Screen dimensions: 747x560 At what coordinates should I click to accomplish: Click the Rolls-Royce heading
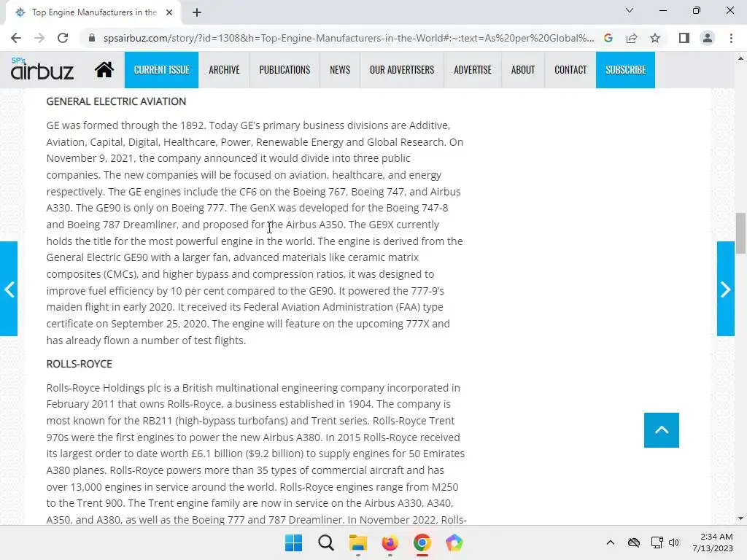click(x=79, y=364)
